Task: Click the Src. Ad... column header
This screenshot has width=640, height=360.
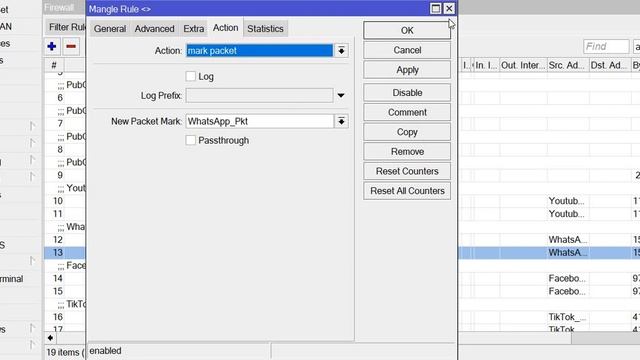Action: click(x=568, y=65)
